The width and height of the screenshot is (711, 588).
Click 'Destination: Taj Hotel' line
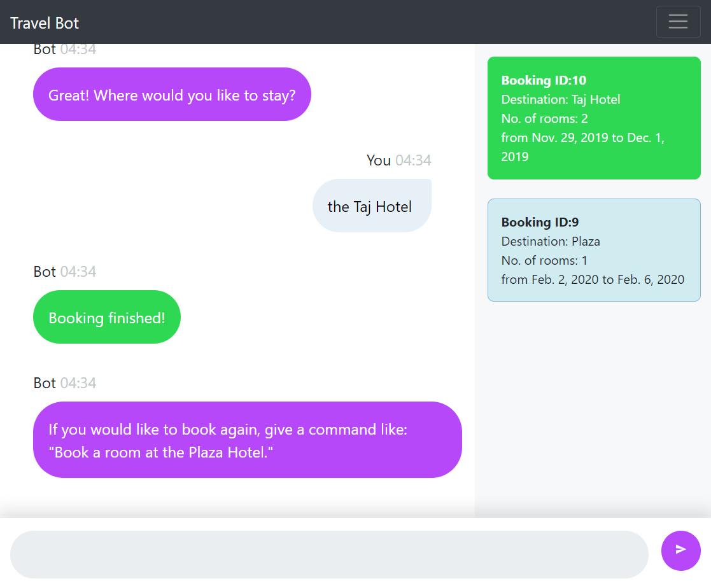(x=560, y=99)
